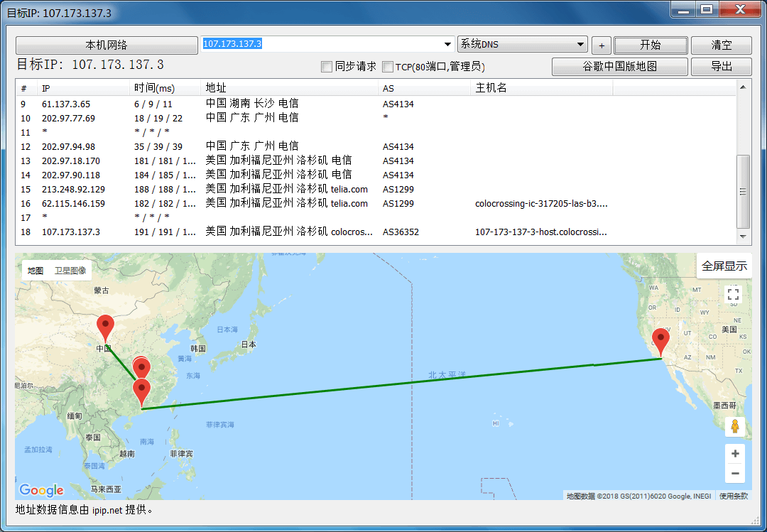Expand the target IP address dropdown
Image resolution: width=767 pixels, height=532 pixels.
(x=447, y=45)
